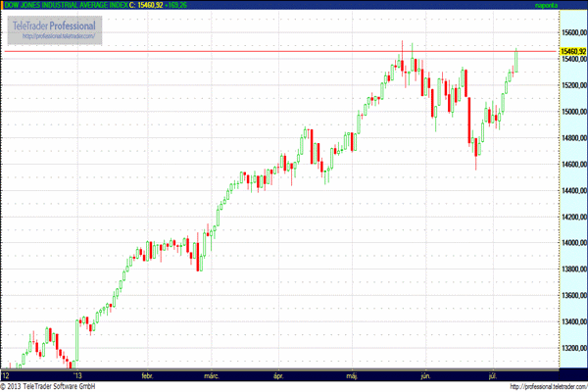The width and height of the screenshot is (588, 392).
Task: Click the 'naponta' interval label
Action: (x=570, y=6)
